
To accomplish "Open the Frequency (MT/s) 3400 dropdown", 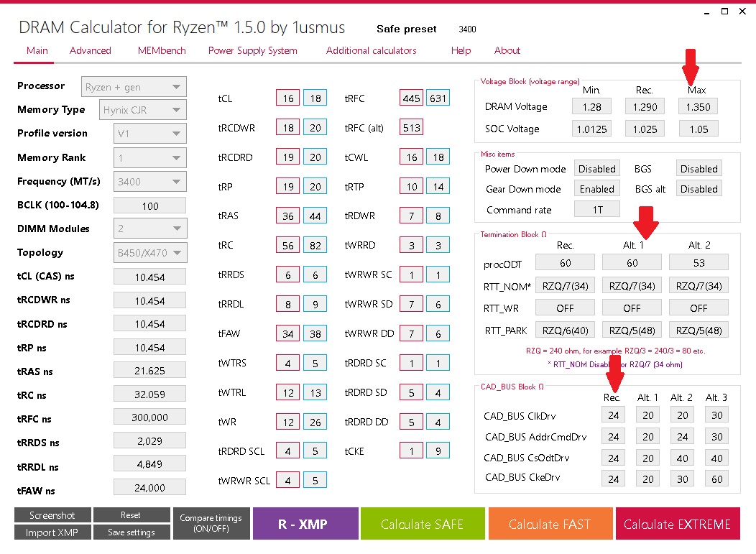I will click(150, 182).
